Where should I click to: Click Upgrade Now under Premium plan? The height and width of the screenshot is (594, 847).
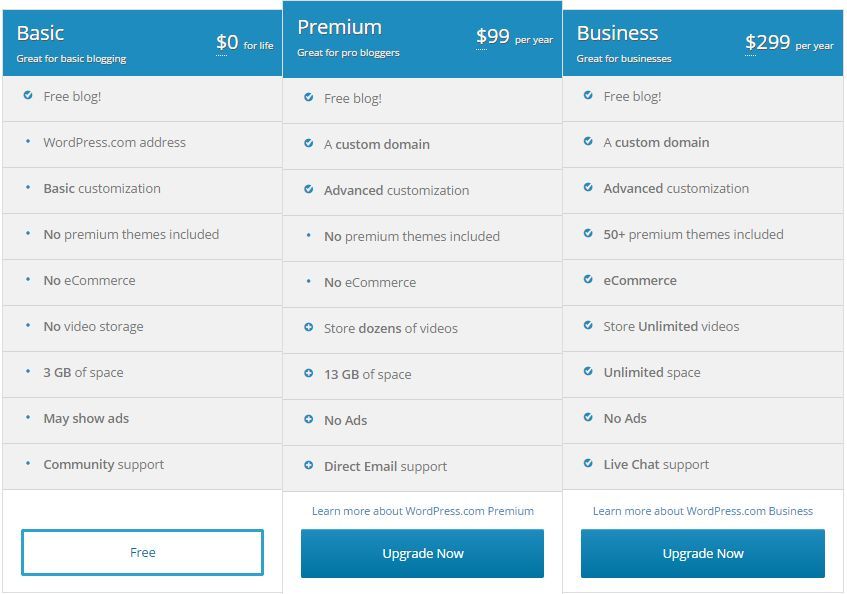(x=422, y=554)
